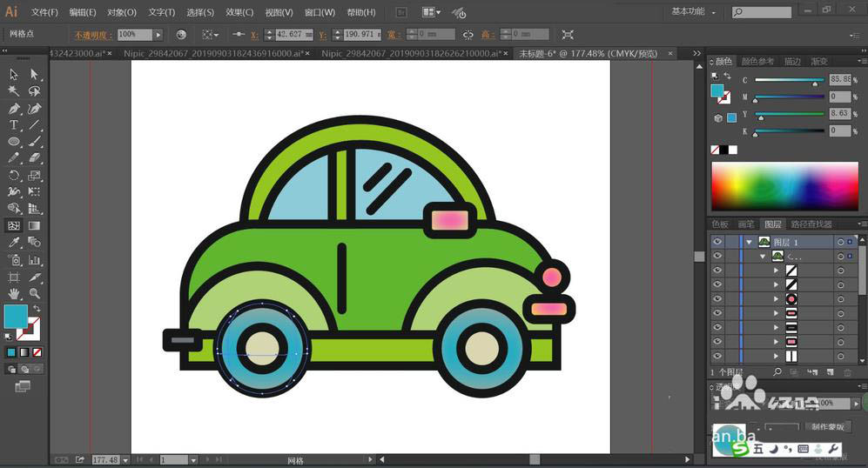Select the Direct Selection tool
868x468 pixels.
(x=34, y=75)
